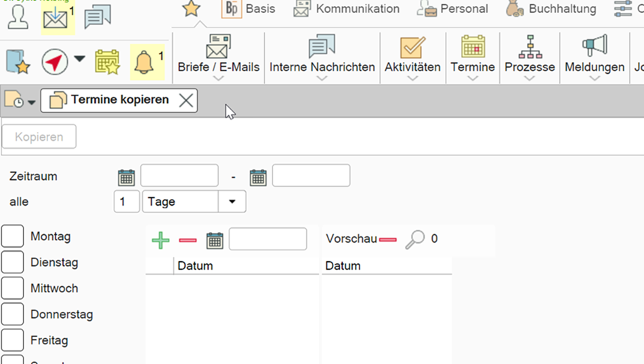The width and height of the screenshot is (644, 364).
Task: Tick the Donnerstag checkbox
Action: (x=12, y=314)
